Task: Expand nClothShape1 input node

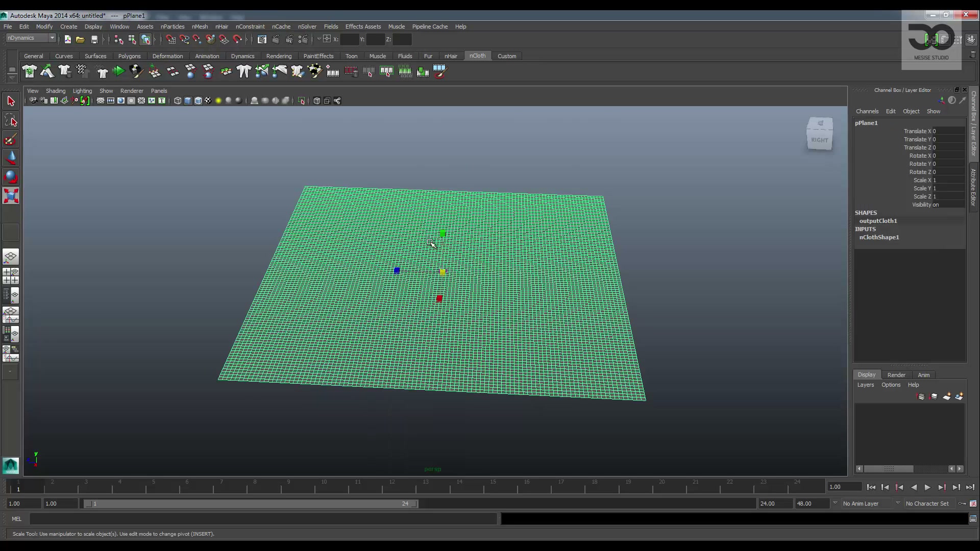Action: point(879,237)
